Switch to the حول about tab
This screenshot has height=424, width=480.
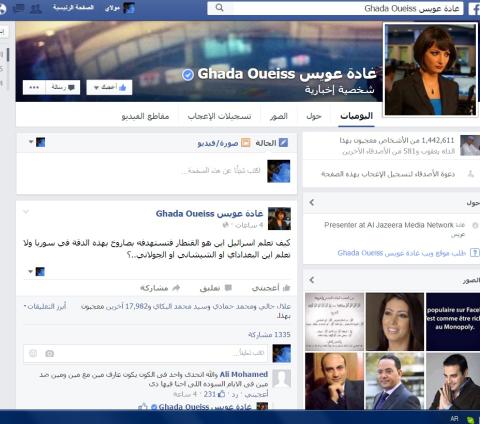(x=314, y=116)
